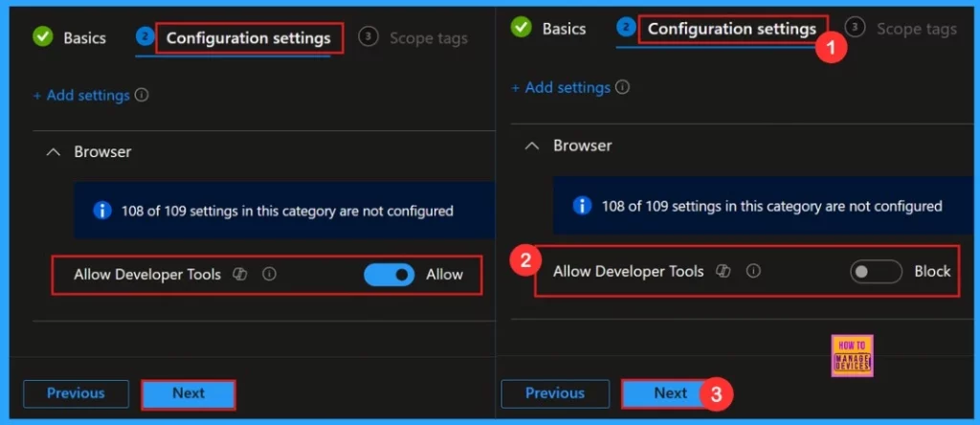Click the info icon after Allow Developer Tools in left panel
980x425 pixels.
(269, 275)
